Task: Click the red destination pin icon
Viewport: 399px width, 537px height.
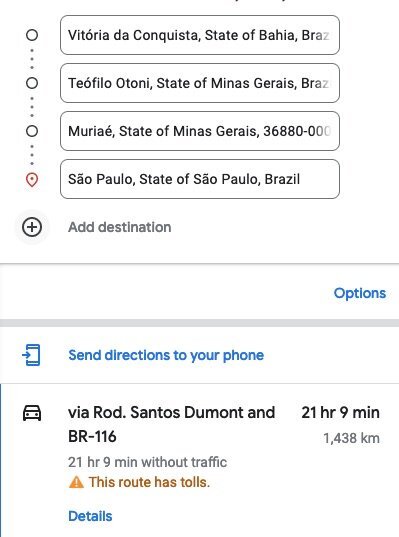Action: (32, 179)
